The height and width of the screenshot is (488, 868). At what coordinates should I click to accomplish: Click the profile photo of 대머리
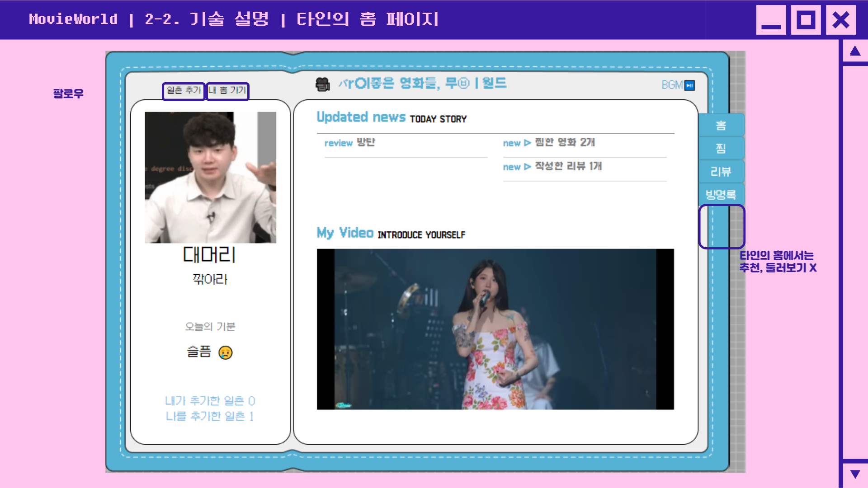[210, 178]
